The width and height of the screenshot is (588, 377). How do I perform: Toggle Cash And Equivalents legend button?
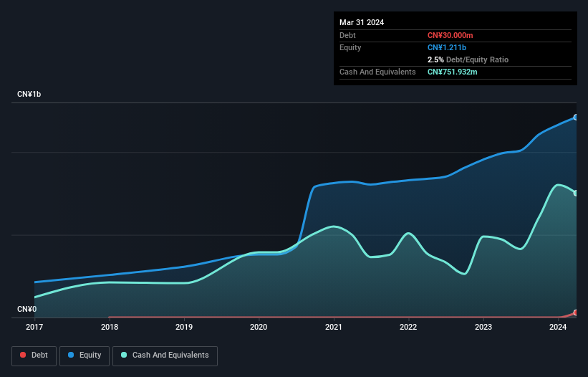[x=165, y=355]
